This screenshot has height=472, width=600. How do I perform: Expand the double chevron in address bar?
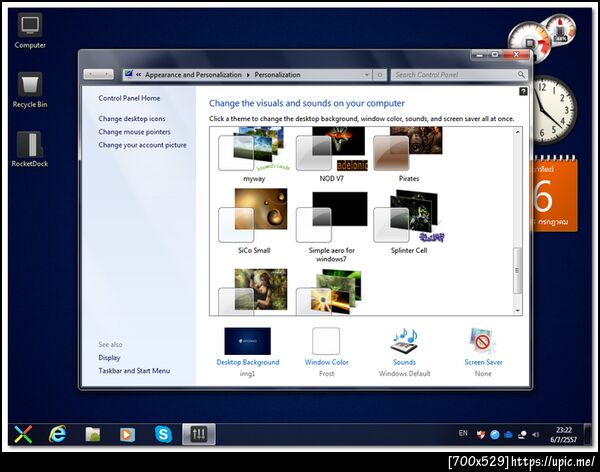(139, 75)
